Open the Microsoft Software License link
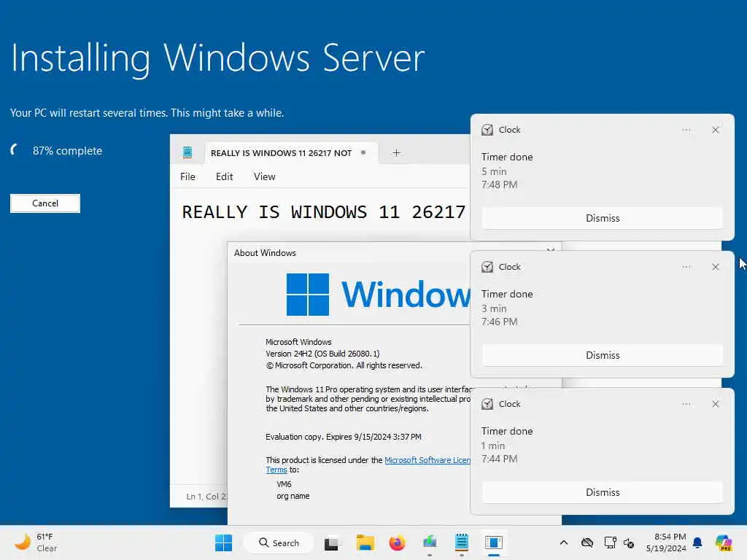Image resolution: width=747 pixels, height=560 pixels. pyautogui.click(x=427, y=460)
